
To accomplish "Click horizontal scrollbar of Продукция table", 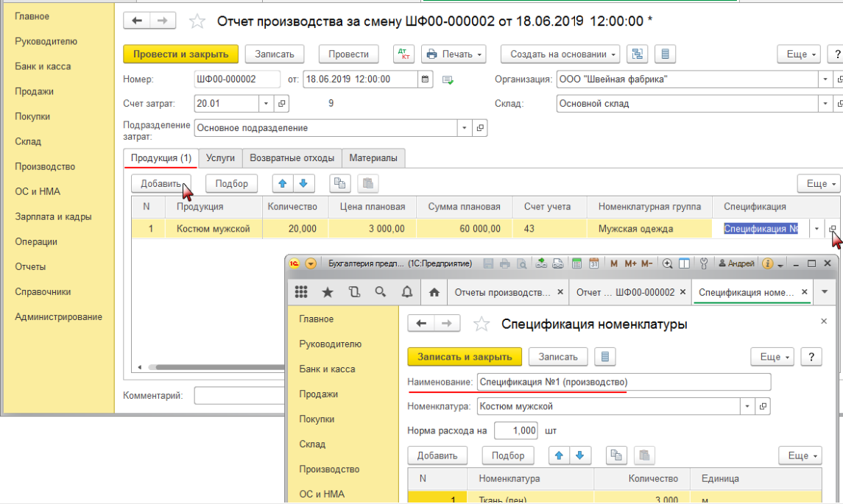I will click(215, 368).
